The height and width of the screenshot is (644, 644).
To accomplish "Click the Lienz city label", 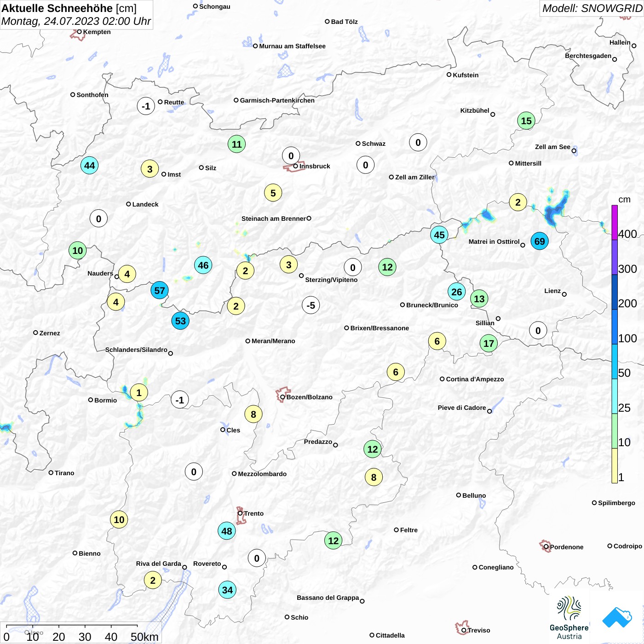I will coord(552,291).
